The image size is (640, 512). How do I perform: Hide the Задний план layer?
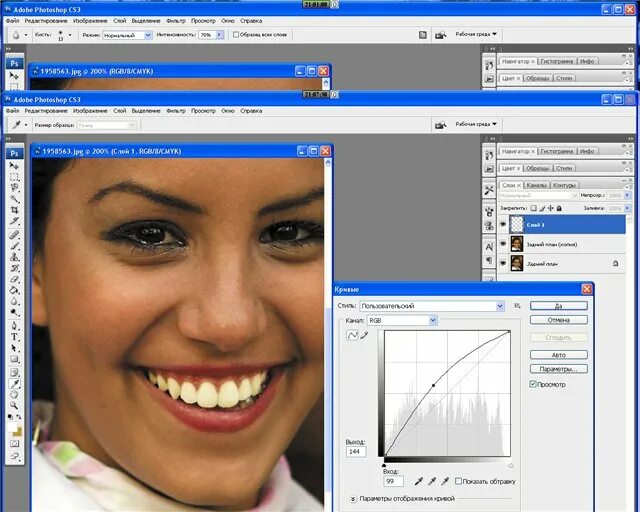[503, 263]
